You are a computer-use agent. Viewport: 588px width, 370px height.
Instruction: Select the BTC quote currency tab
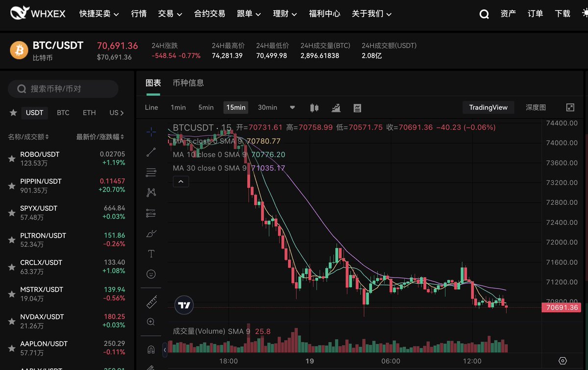[63, 112]
